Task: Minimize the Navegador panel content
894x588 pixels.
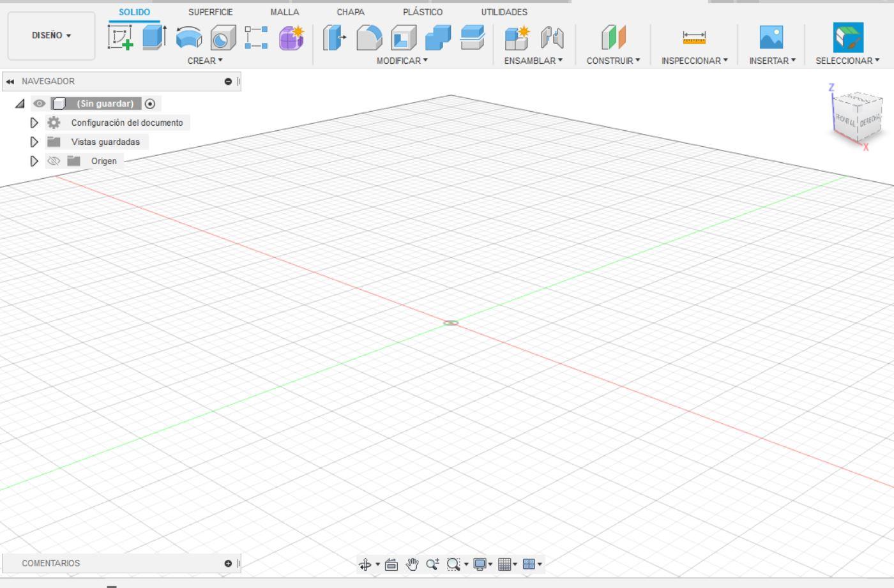Action: (228, 81)
